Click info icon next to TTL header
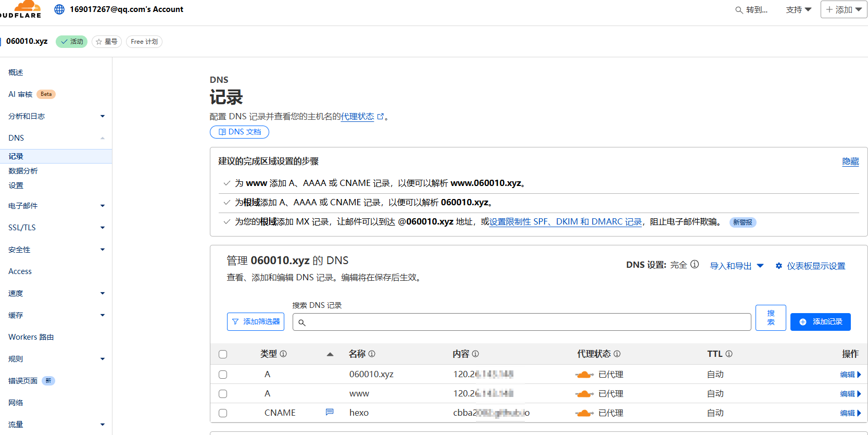Screen dimensions: 868x435 click(729, 354)
